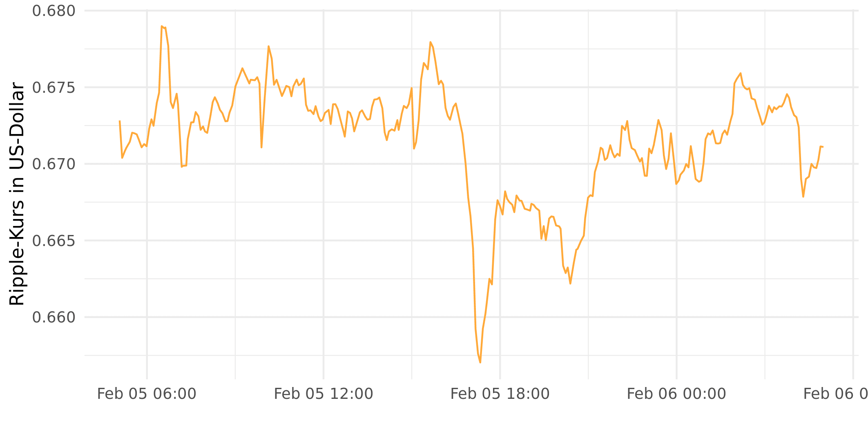Click the Feb 05 06:00 axis label

147,394
